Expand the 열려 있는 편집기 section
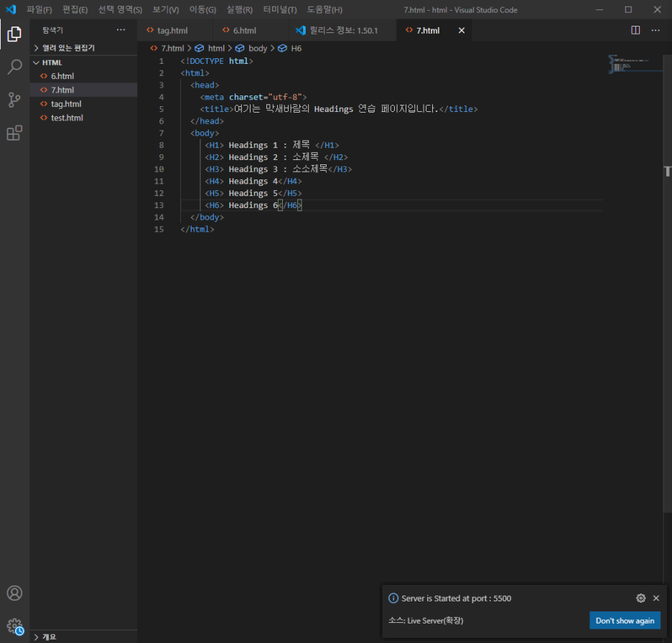The height and width of the screenshot is (643, 672). 83,48
